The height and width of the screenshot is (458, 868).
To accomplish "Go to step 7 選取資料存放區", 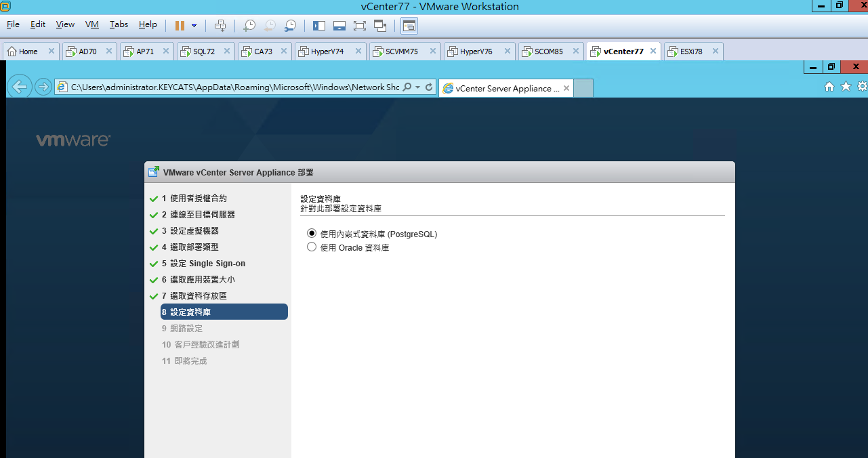I will [194, 296].
